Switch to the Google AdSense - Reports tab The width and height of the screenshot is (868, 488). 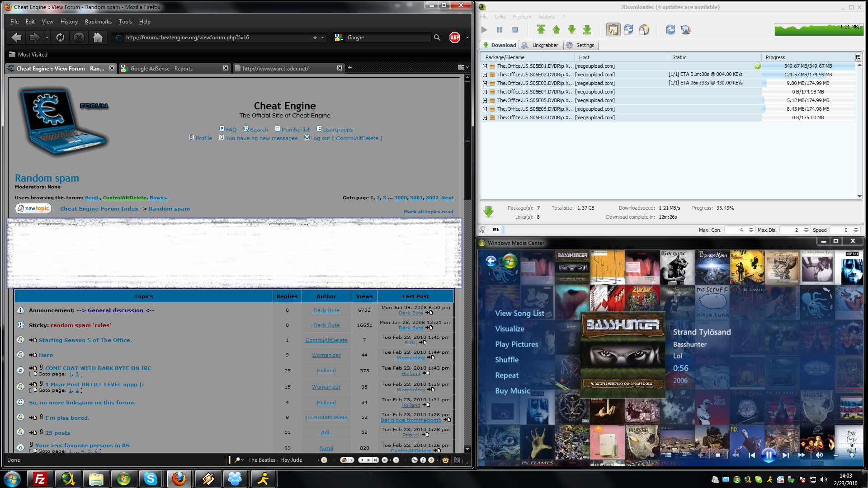coord(175,68)
